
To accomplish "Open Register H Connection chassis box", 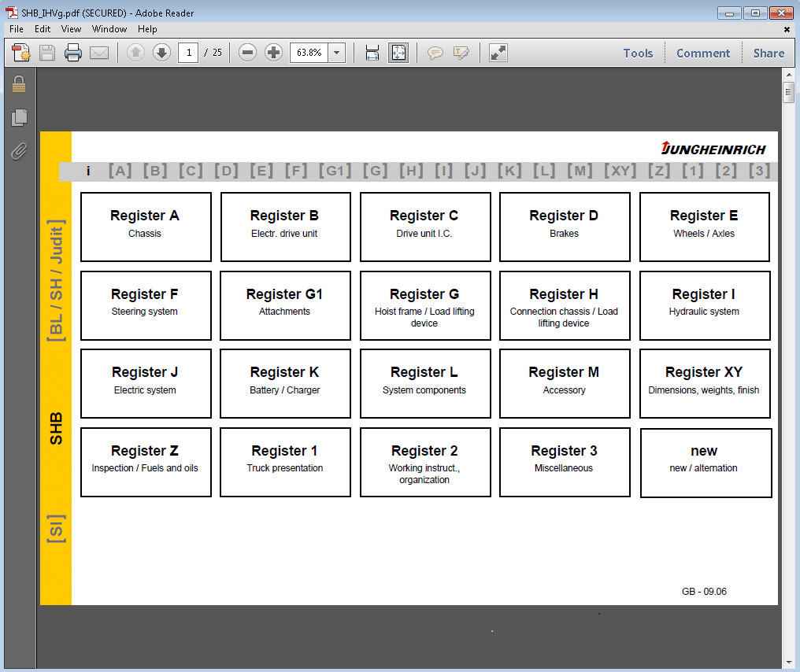I will pos(565,305).
